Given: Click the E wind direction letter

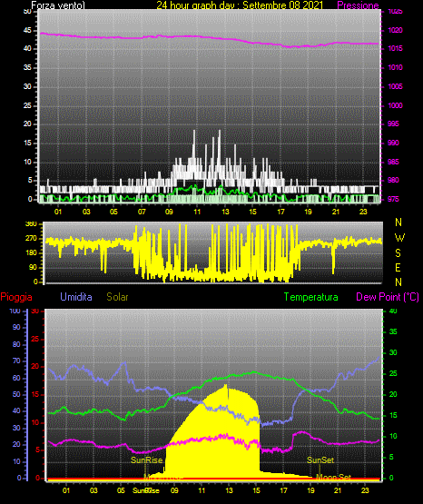Looking at the screenshot, I should pyautogui.click(x=398, y=267).
